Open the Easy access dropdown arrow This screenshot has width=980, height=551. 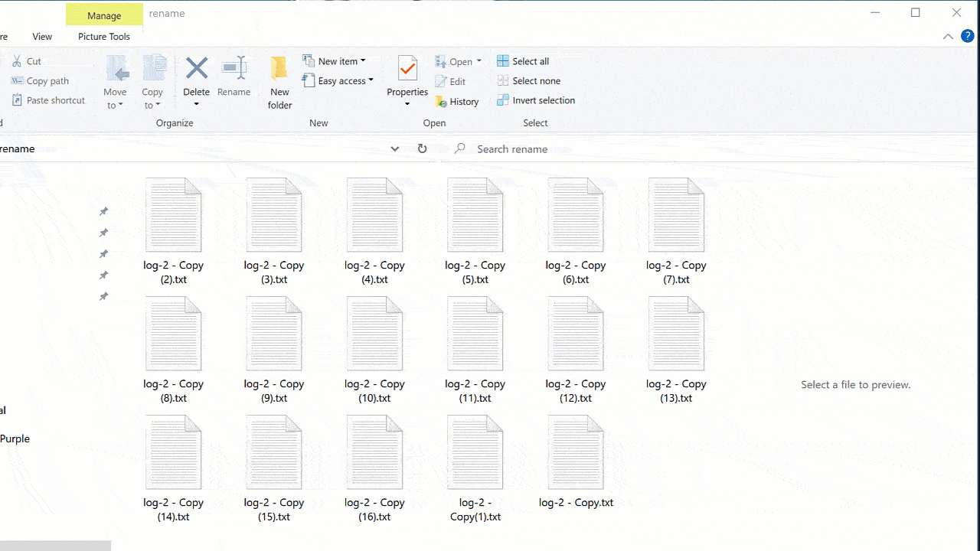tap(371, 80)
